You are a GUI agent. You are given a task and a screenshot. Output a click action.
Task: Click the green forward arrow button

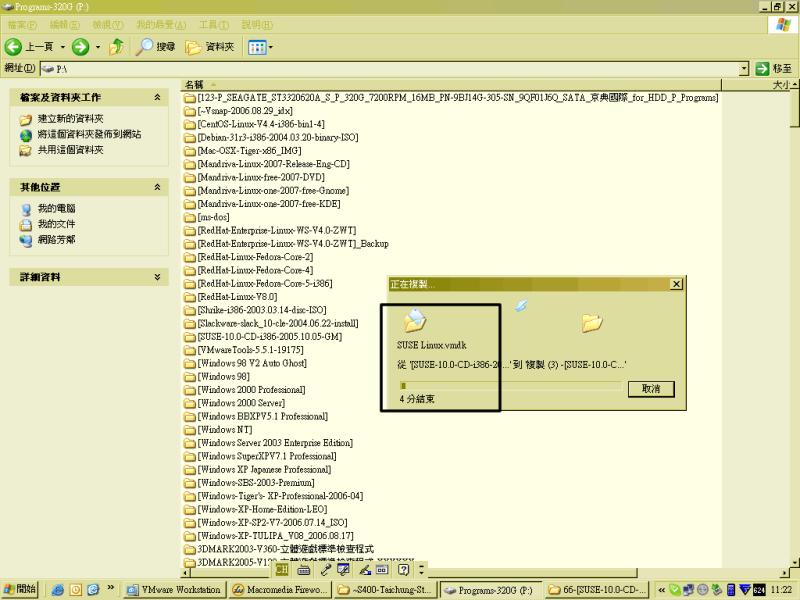point(80,47)
